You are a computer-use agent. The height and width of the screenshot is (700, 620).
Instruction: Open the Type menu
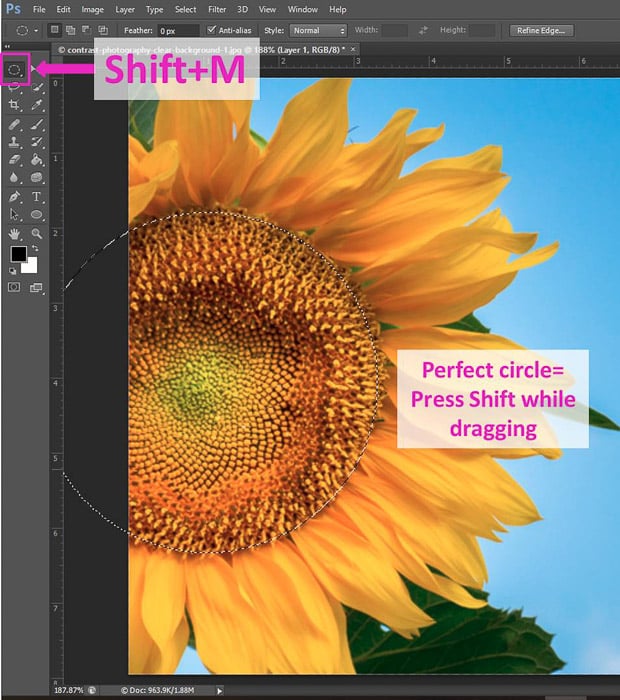154,9
